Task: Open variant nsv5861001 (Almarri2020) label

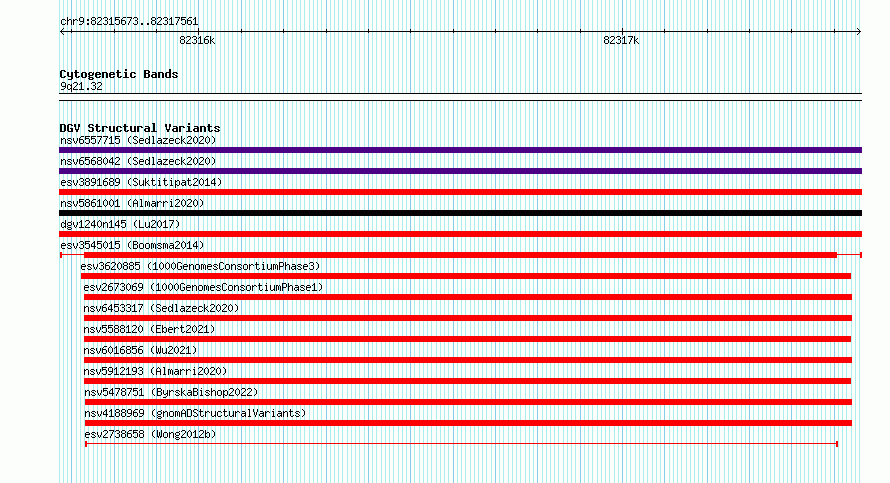Action: tap(132, 203)
